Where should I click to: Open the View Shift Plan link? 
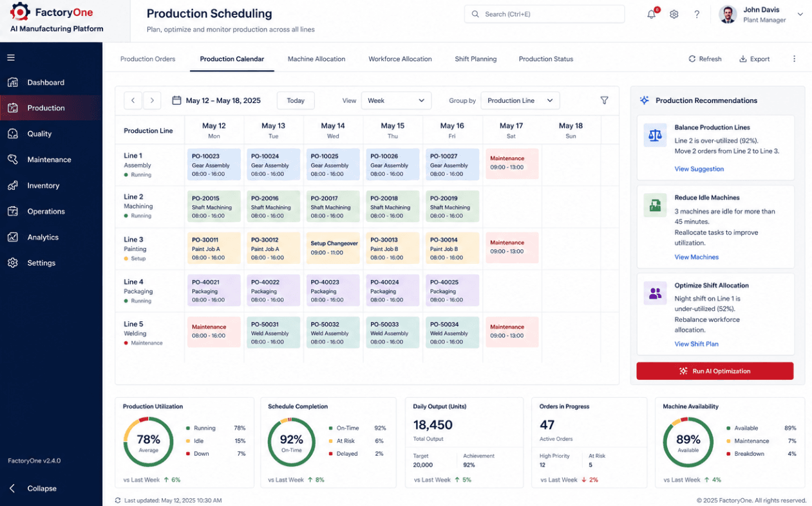coord(696,344)
